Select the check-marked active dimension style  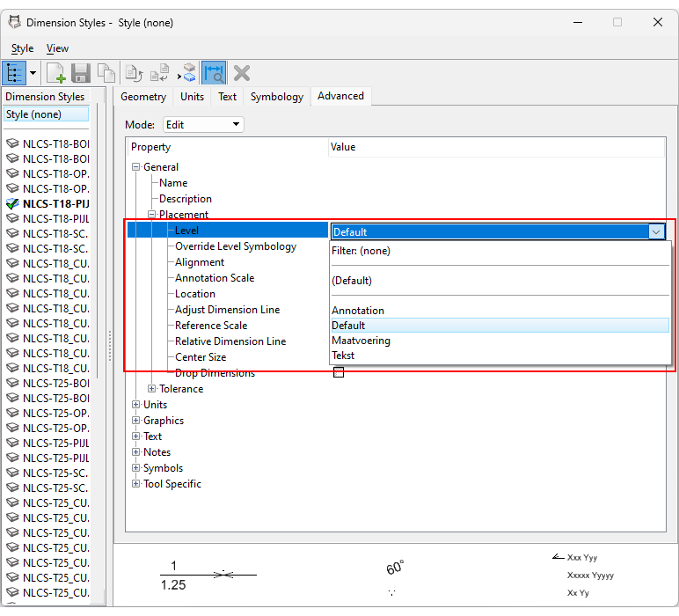[56, 203]
